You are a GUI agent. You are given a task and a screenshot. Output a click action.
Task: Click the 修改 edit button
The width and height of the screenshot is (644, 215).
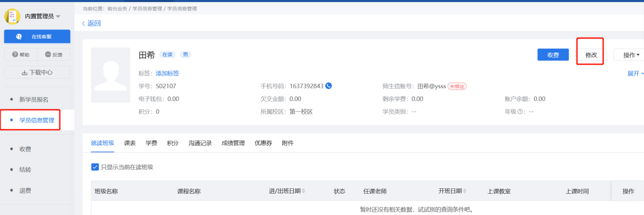click(591, 55)
